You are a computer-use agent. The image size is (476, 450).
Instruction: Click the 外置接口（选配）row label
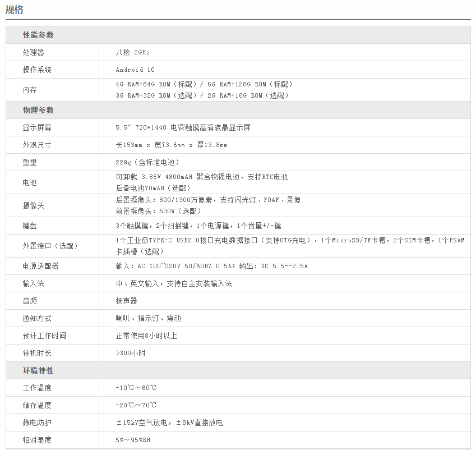click(50, 246)
